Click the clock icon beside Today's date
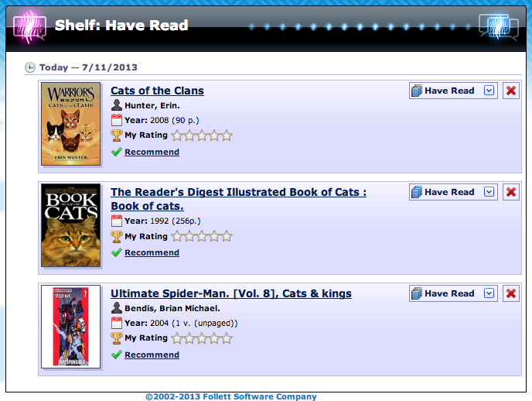532x401 pixels. tap(30, 67)
